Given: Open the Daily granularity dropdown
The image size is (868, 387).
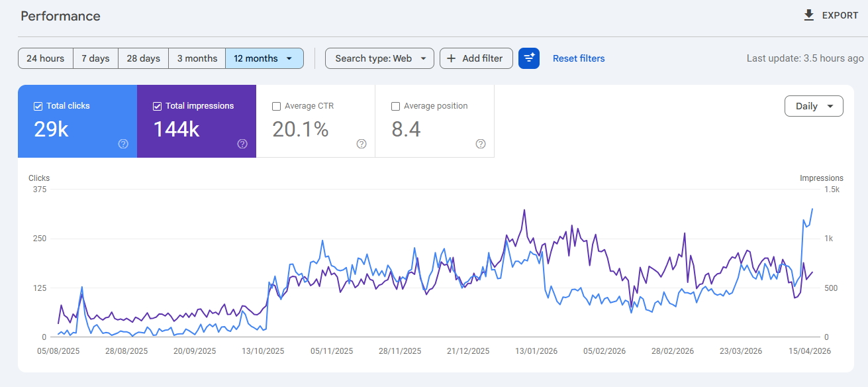Looking at the screenshot, I should coord(814,105).
